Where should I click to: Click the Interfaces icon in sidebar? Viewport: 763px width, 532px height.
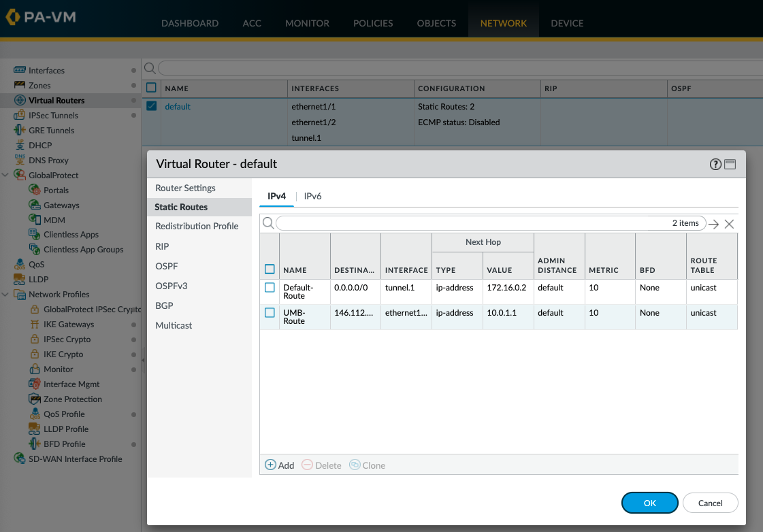(20, 70)
